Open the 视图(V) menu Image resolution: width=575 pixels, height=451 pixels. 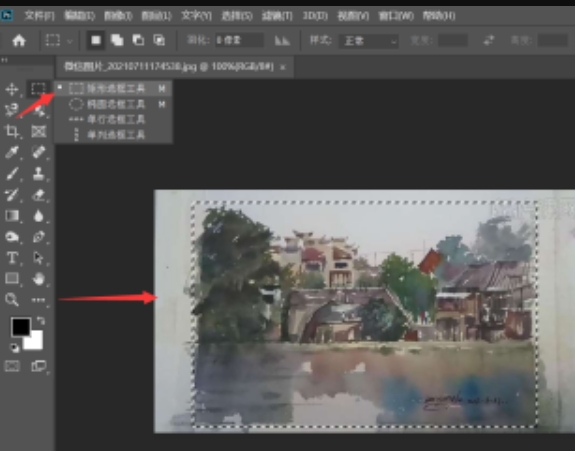353,16
